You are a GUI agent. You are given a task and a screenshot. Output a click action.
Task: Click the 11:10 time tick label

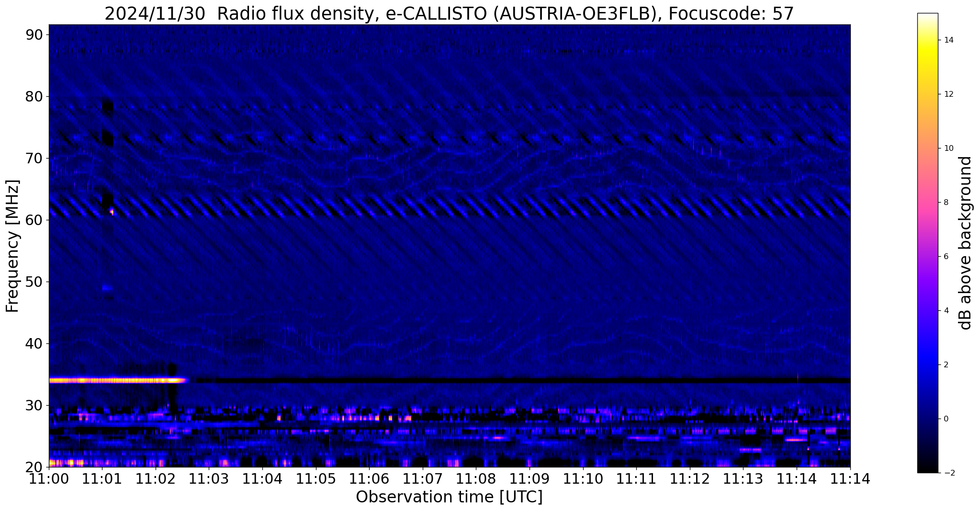(x=583, y=478)
